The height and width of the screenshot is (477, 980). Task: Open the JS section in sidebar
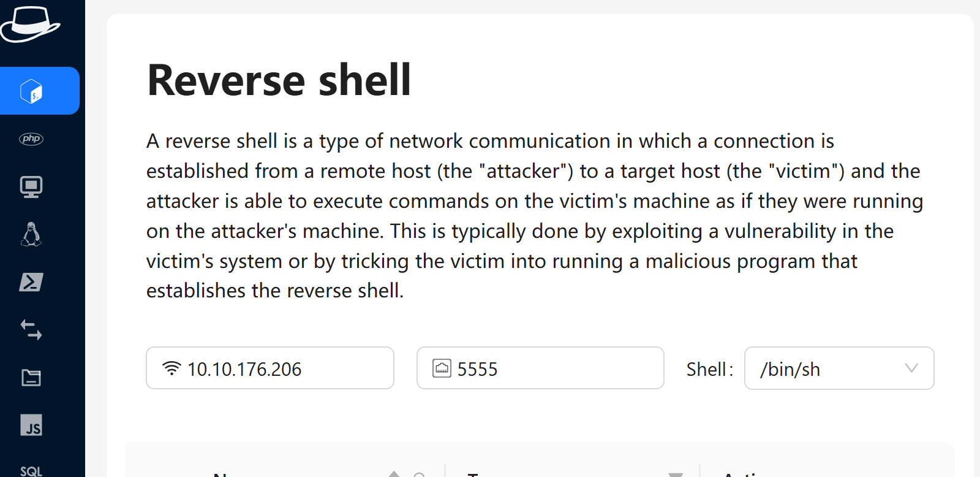pyautogui.click(x=31, y=425)
